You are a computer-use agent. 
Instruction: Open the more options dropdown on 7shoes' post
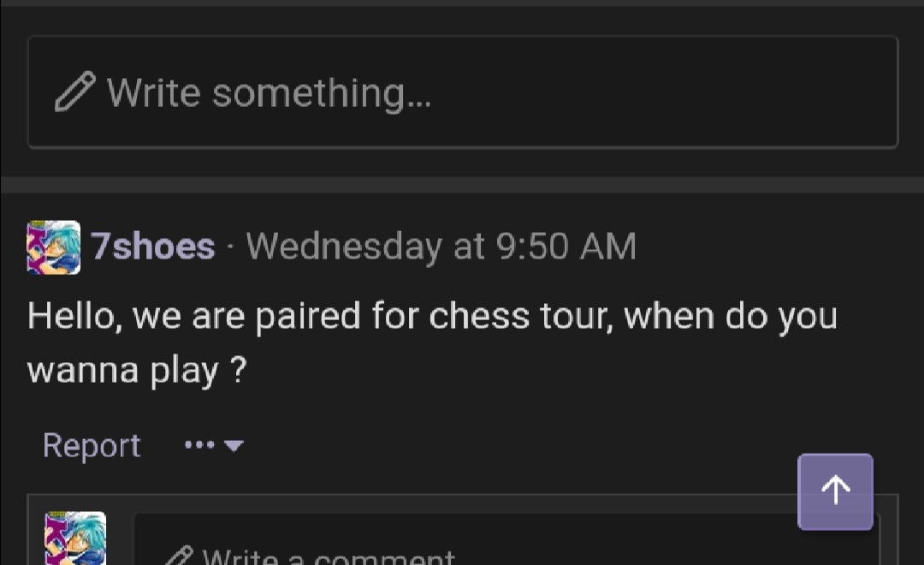pyautogui.click(x=214, y=445)
